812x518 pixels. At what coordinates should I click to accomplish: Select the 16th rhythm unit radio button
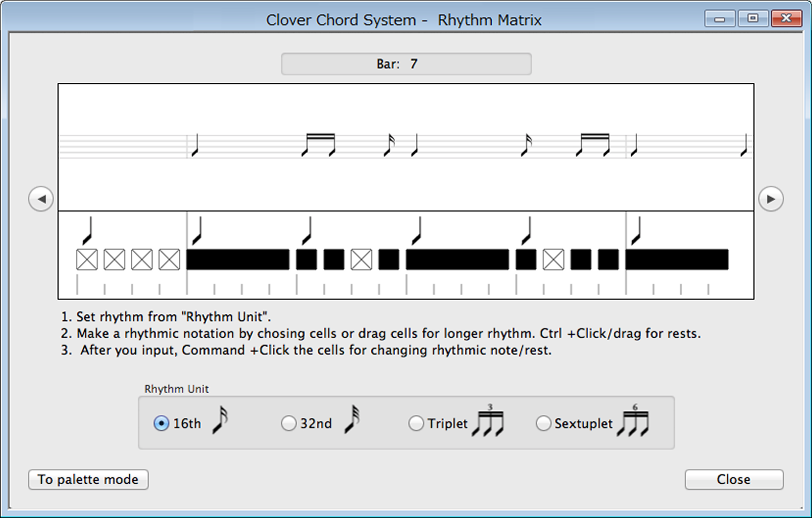pos(161,423)
